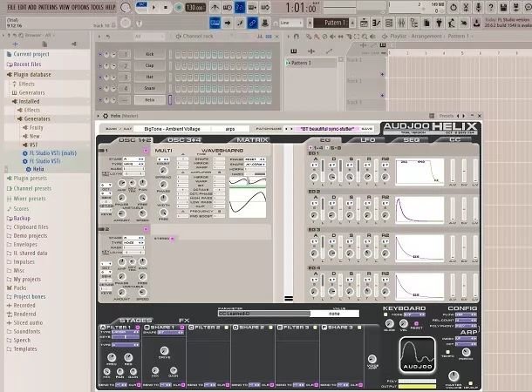Open the Channel rack view icon

click(x=389, y=23)
